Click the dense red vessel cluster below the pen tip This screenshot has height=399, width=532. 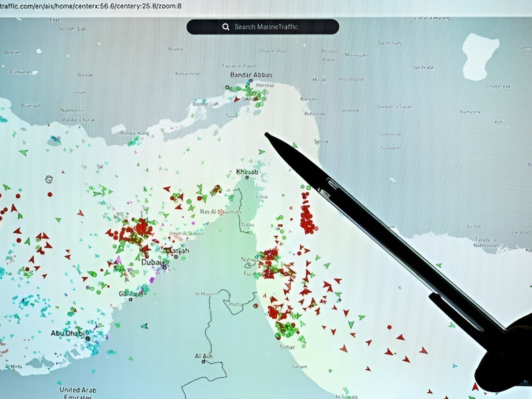pos(307,217)
